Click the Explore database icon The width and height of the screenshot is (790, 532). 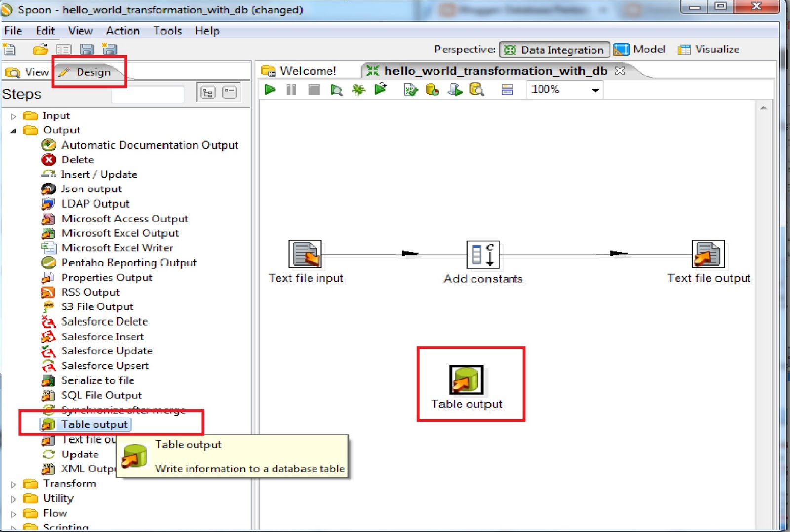coord(476,90)
